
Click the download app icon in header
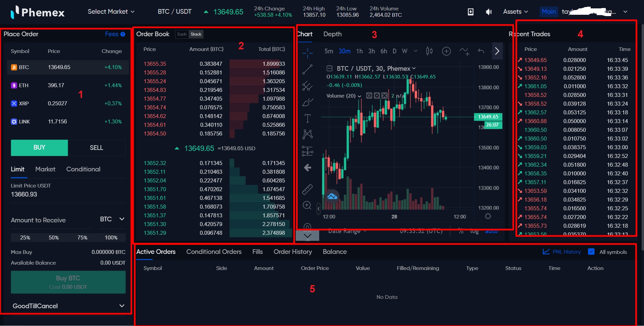[x=470, y=12]
